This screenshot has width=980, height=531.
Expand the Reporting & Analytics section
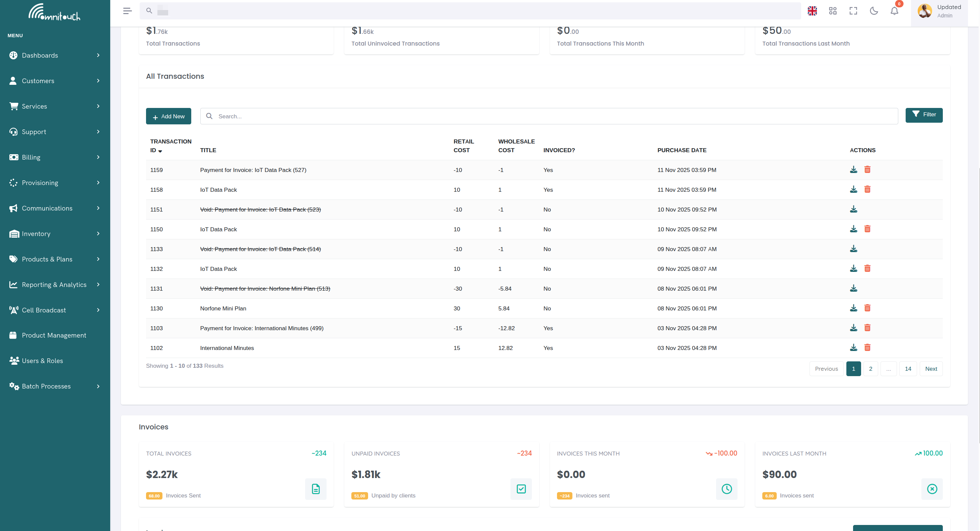[54, 284]
